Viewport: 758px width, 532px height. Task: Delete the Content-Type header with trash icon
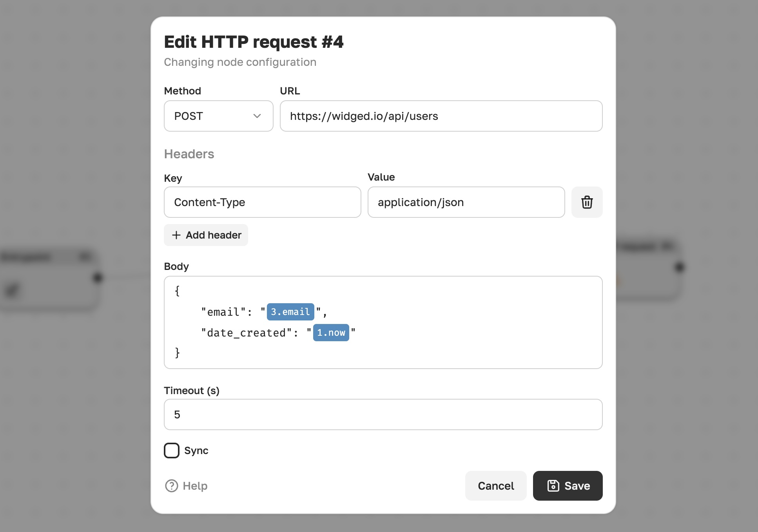click(x=587, y=202)
